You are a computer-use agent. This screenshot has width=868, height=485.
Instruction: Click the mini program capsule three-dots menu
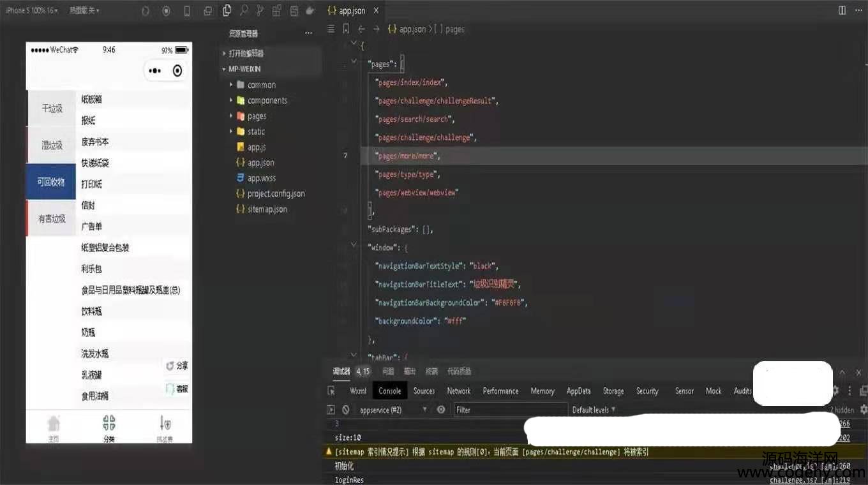coord(155,71)
